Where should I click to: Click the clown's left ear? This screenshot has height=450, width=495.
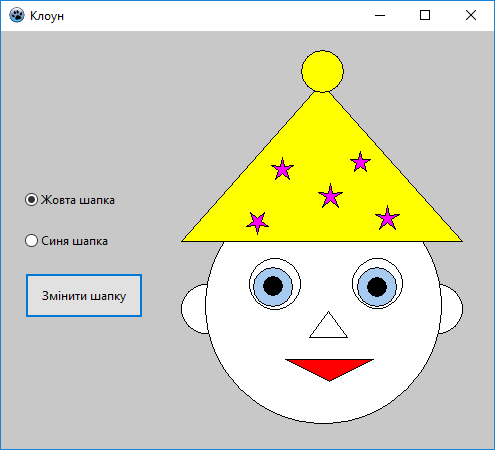click(x=194, y=309)
